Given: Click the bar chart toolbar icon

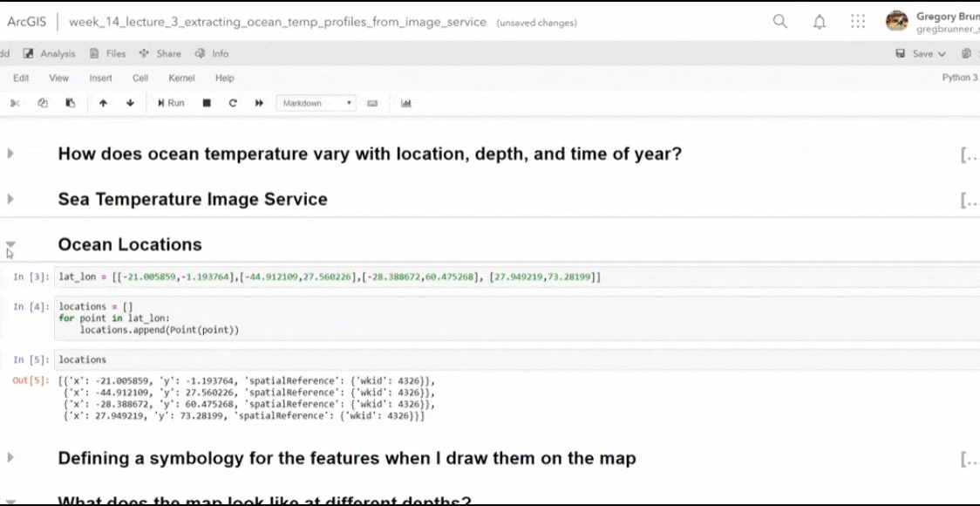Looking at the screenshot, I should [406, 103].
